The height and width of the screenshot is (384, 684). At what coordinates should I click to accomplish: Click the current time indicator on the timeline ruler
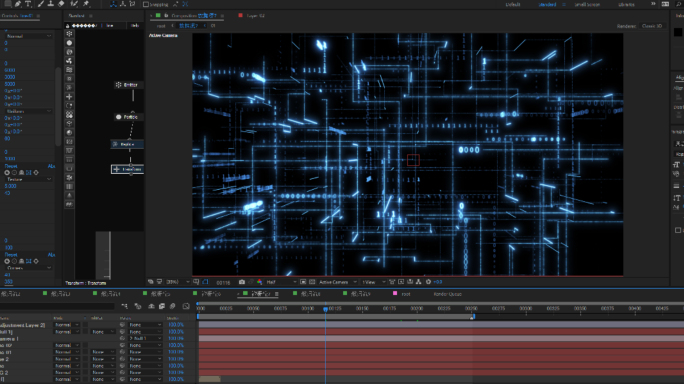[325, 309]
